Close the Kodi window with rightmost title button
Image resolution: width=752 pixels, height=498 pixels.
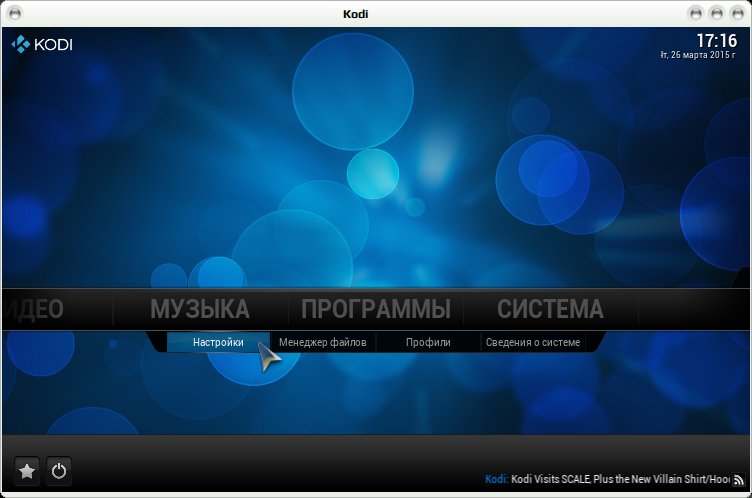[737, 13]
